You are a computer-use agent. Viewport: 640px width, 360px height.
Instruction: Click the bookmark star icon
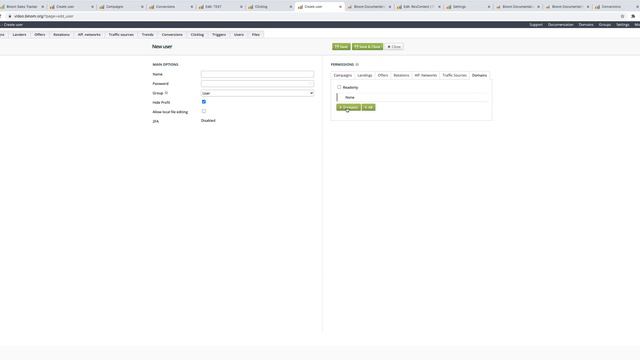pos(622,16)
